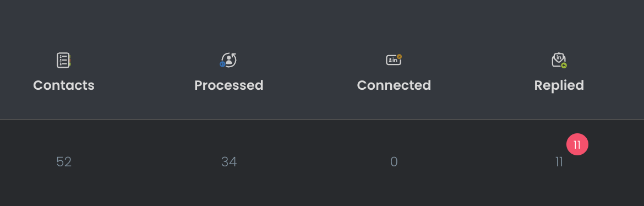The width and height of the screenshot is (644, 206).
Task: Click the orange checkmark on Connected icon
Action: 399,57
